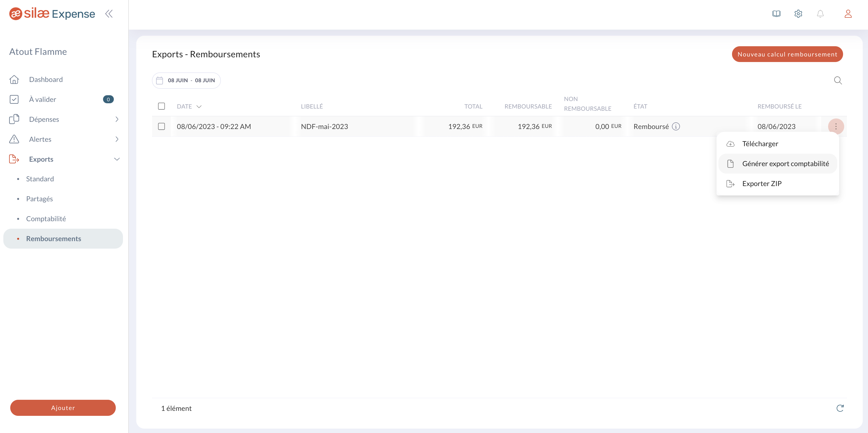Open the Partagés exports page
The height and width of the screenshot is (433, 868).
(x=39, y=199)
